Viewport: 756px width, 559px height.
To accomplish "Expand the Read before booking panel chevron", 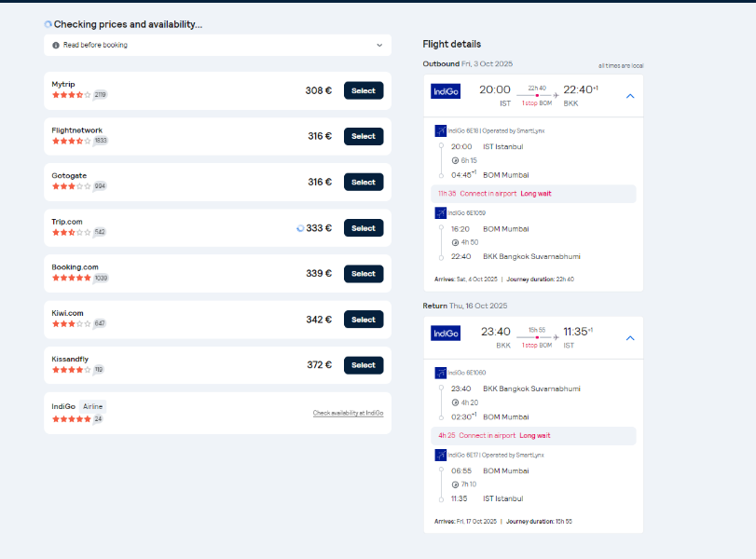I will pyautogui.click(x=379, y=46).
